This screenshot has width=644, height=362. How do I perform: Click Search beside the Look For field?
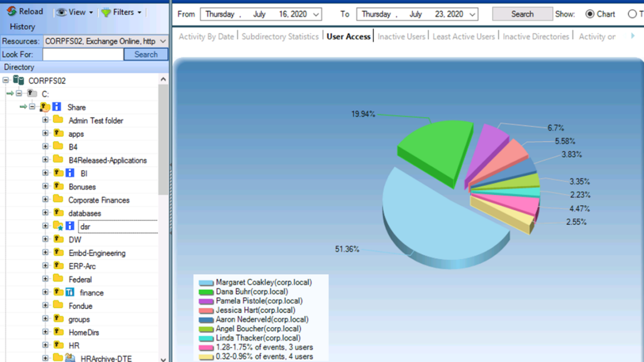tap(145, 54)
